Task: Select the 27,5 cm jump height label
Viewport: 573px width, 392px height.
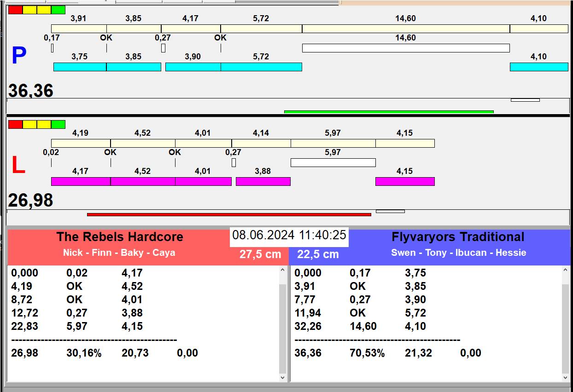Action: pyautogui.click(x=260, y=254)
